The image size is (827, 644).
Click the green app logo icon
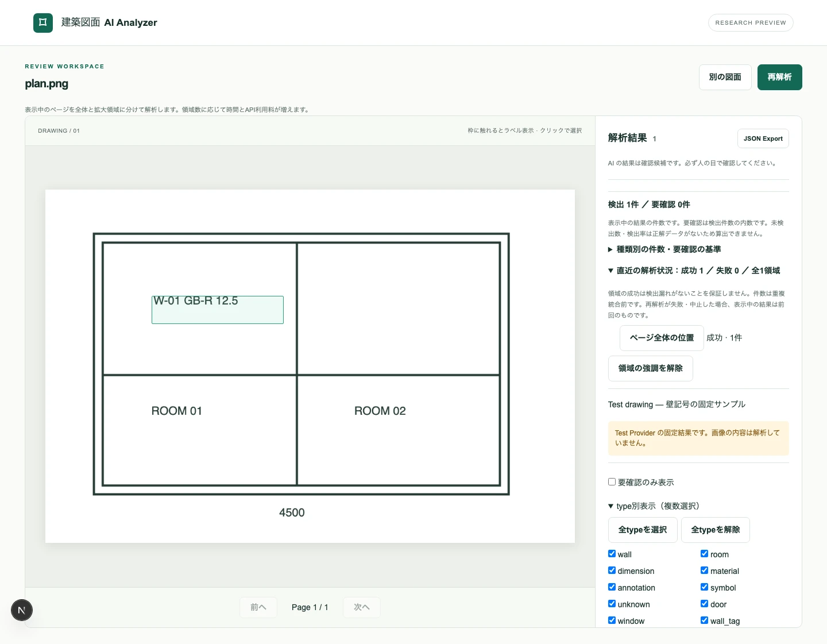point(43,23)
